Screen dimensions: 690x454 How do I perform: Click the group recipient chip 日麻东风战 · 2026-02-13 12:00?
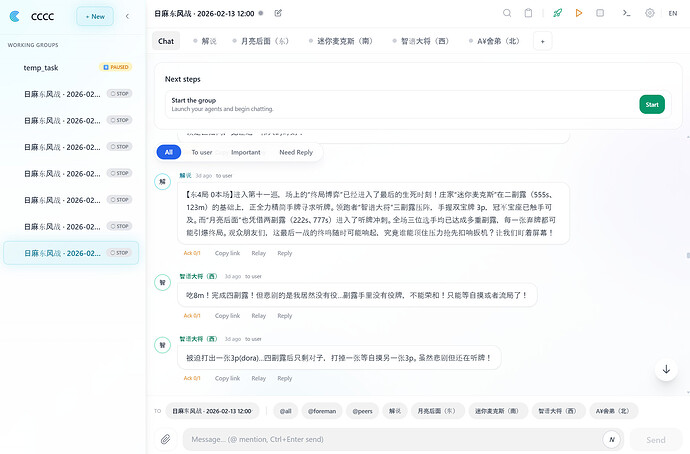tap(212, 411)
